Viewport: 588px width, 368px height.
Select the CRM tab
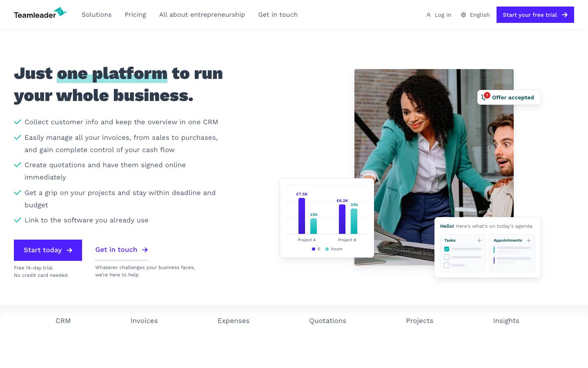click(x=63, y=321)
